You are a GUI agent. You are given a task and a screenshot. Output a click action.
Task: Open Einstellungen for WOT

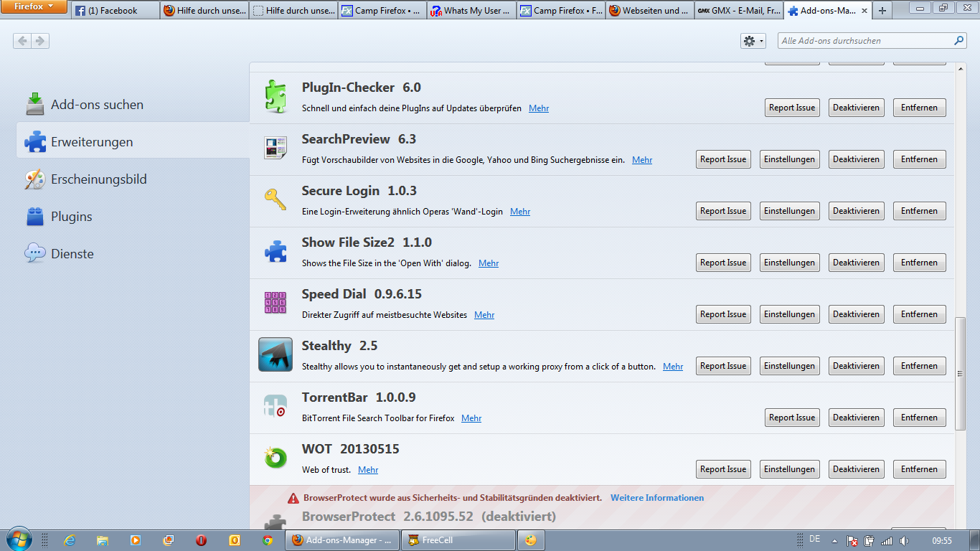789,469
